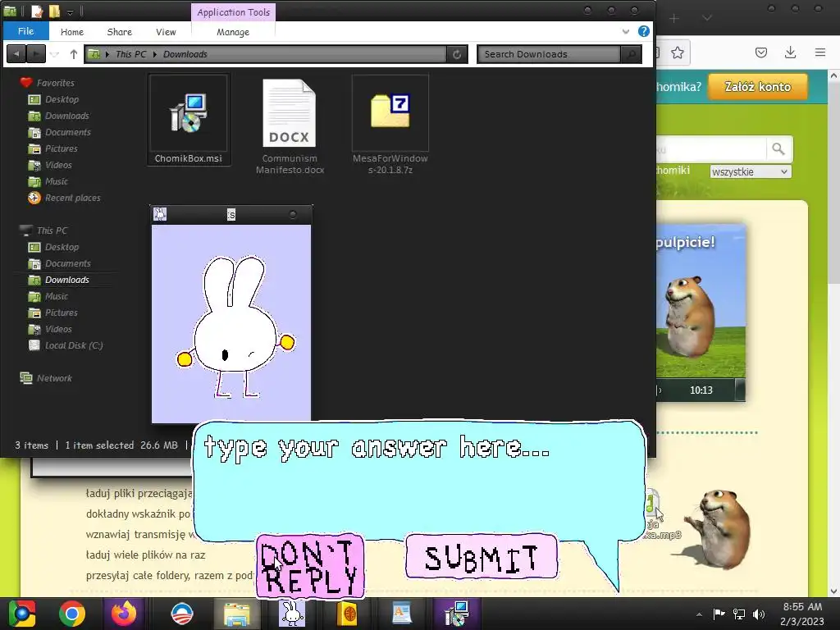Click the installer taskbar icon
The width and height of the screenshot is (840, 630).
[x=456, y=614]
